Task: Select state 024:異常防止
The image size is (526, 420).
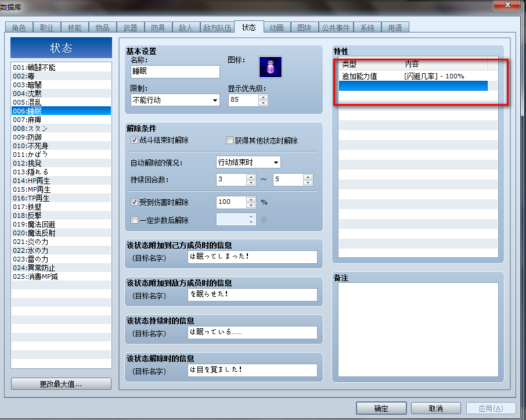Action: [x=61, y=268]
